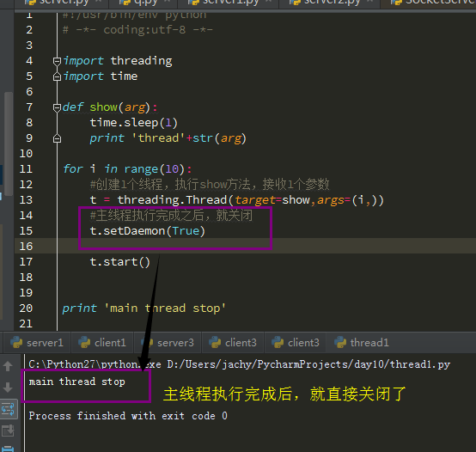
Task: Click the down-arrow icon in run panel
Action: [x=8, y=388]
